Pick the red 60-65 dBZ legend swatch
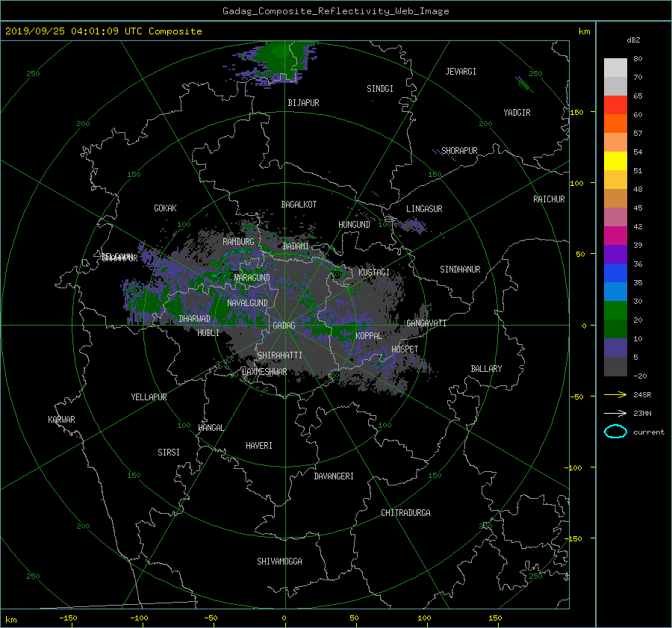This screenshot has width=672, height=628. pos(615,105)
